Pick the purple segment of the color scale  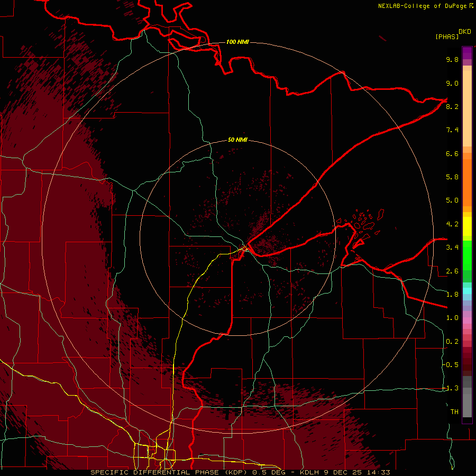(x=467, y=53)
